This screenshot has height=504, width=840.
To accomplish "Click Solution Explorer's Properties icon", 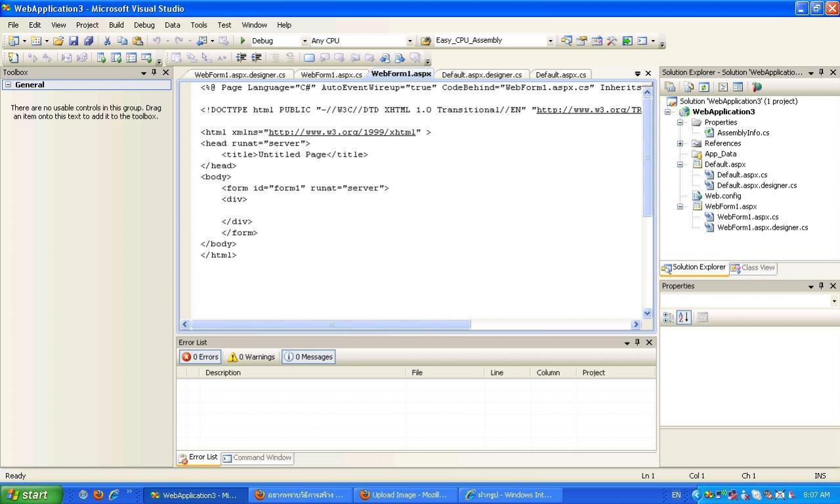I will point(670,87).
